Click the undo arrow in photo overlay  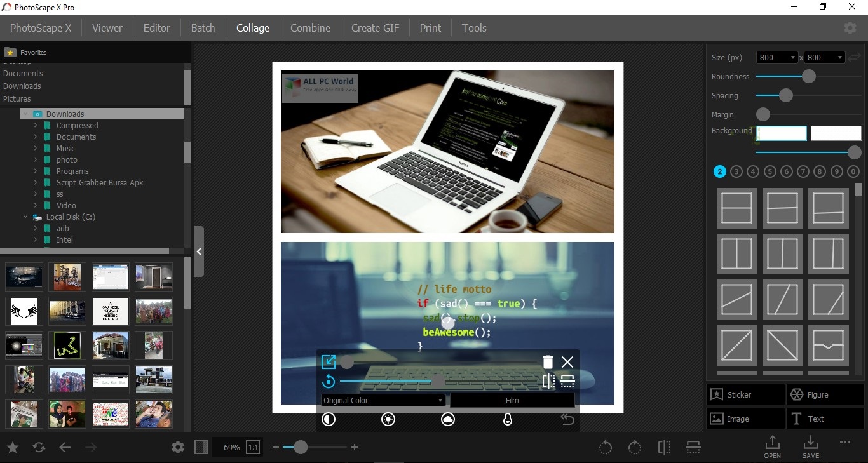coord(567,419)
